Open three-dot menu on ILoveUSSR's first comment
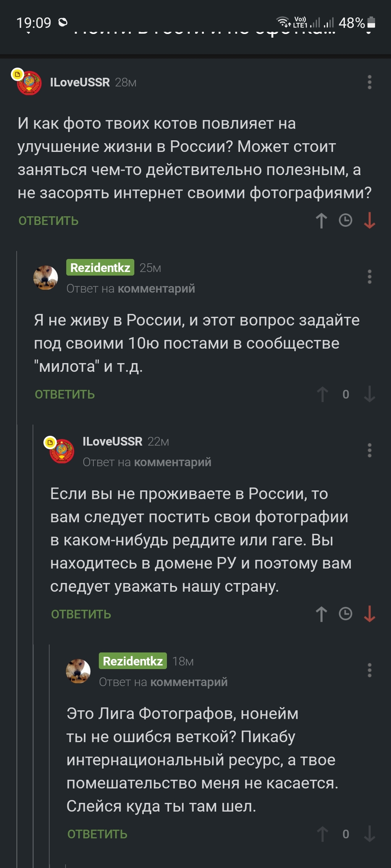 pos(369,82)
